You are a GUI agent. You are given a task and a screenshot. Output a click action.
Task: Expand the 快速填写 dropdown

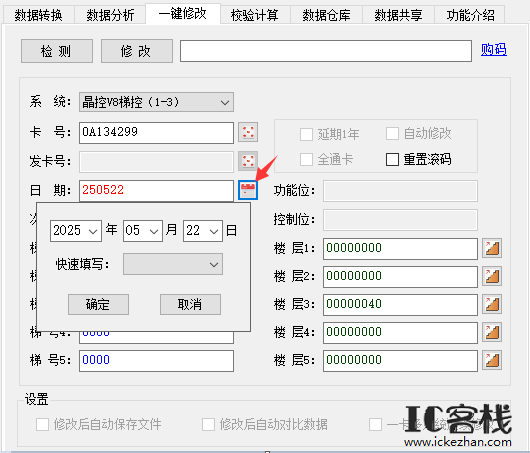(173, 264)
